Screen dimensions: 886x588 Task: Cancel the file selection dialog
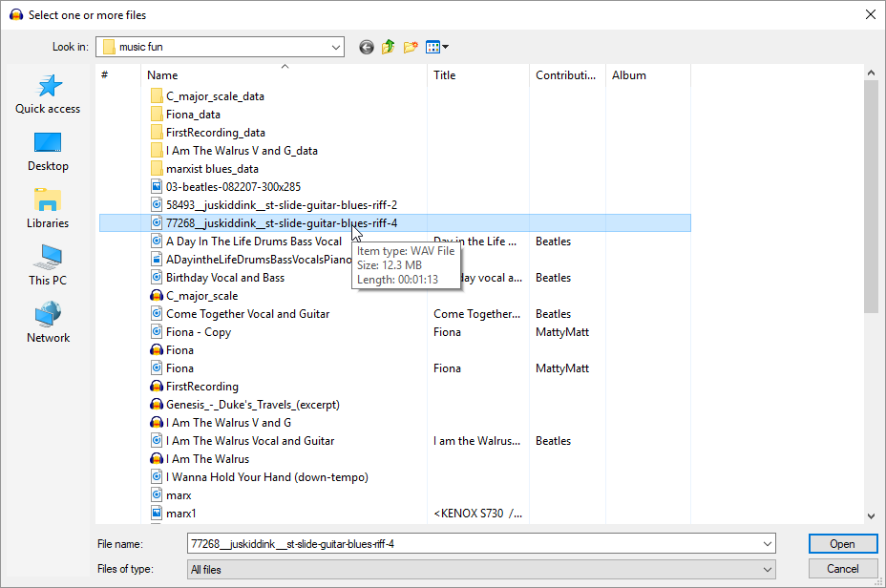pyautogui.click(x=842, y=569)
